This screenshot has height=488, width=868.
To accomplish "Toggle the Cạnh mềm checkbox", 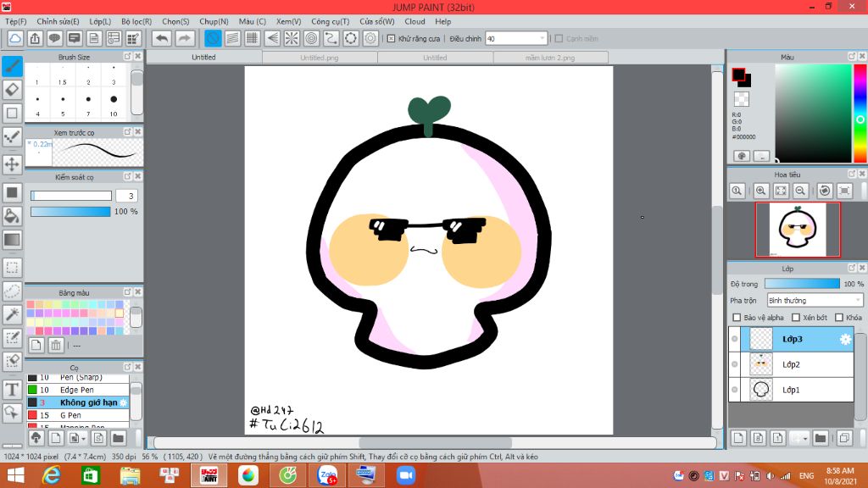I will point(559,39).
